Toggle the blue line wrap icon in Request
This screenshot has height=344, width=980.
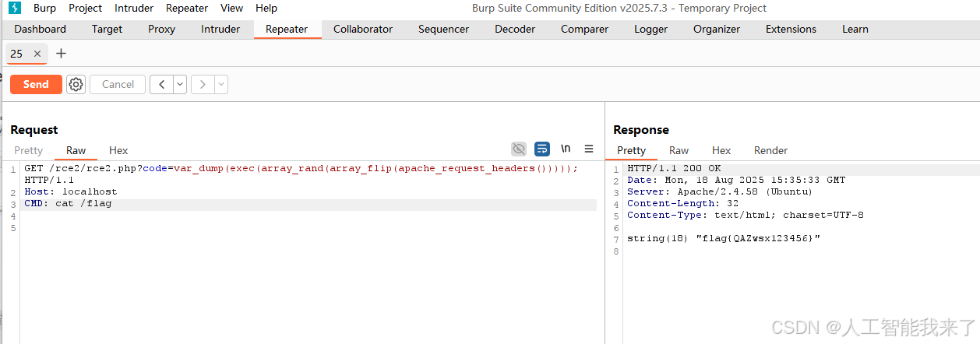click(x=542, y=149)
